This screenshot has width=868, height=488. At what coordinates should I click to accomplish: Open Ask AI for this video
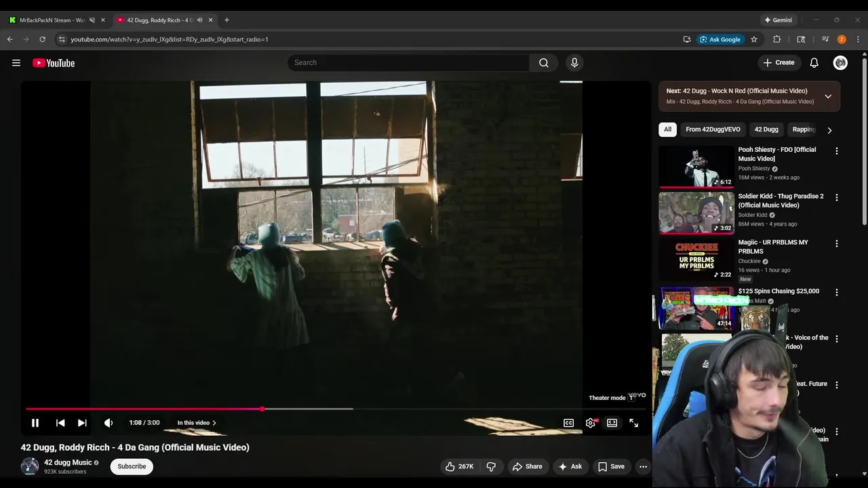point(570,466)
